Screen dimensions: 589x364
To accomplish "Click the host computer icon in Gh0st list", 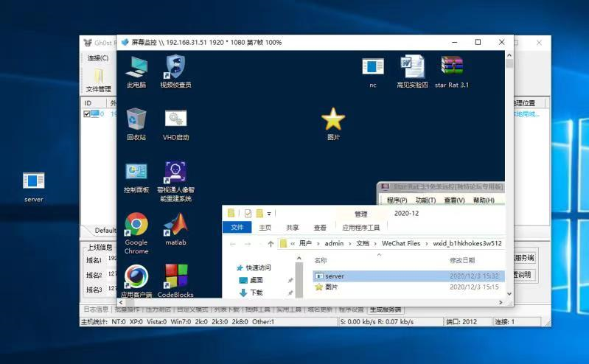I will point(94,113).
